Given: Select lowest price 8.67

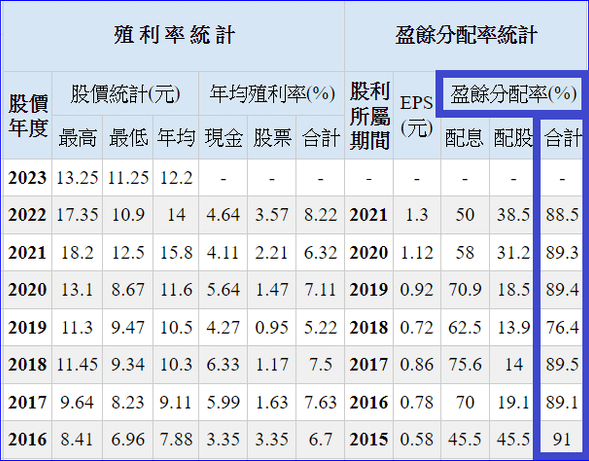Looking at the screenshot, I should pos(128,290).
